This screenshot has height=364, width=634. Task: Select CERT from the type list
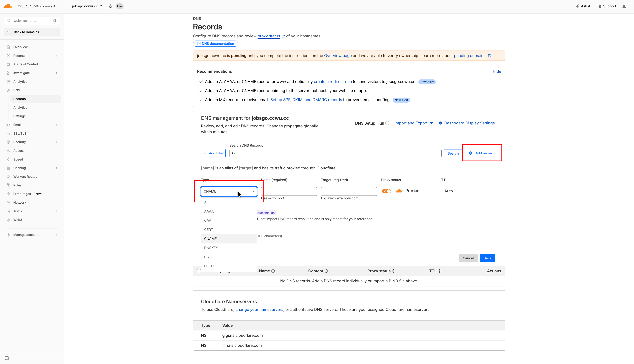pyautogui.click(x=229, y=230)
